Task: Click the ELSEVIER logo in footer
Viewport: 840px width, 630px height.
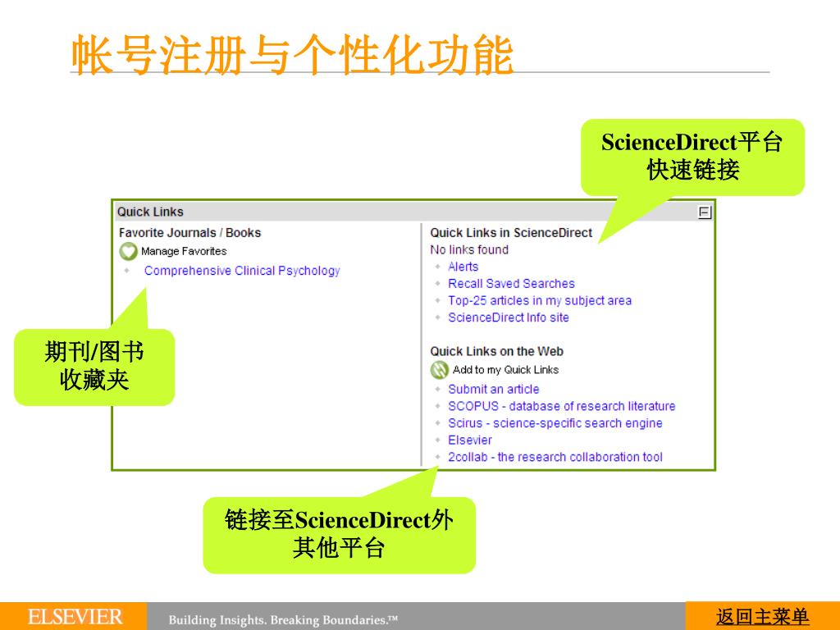Action: [x=75, y=617]
